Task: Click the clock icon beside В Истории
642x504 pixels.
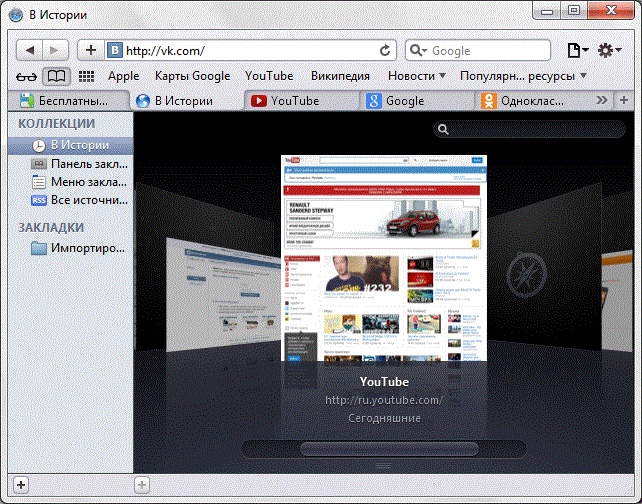Action: [38, 145]
